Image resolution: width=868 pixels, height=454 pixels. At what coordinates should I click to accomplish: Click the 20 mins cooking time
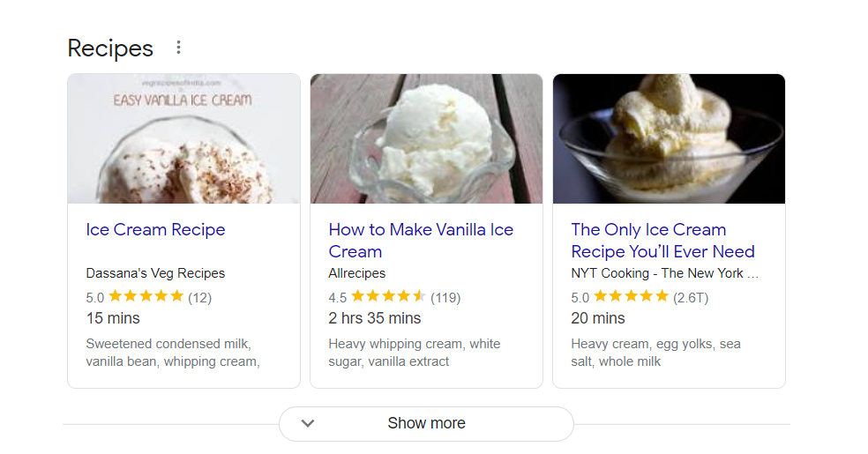click(598, 318)
